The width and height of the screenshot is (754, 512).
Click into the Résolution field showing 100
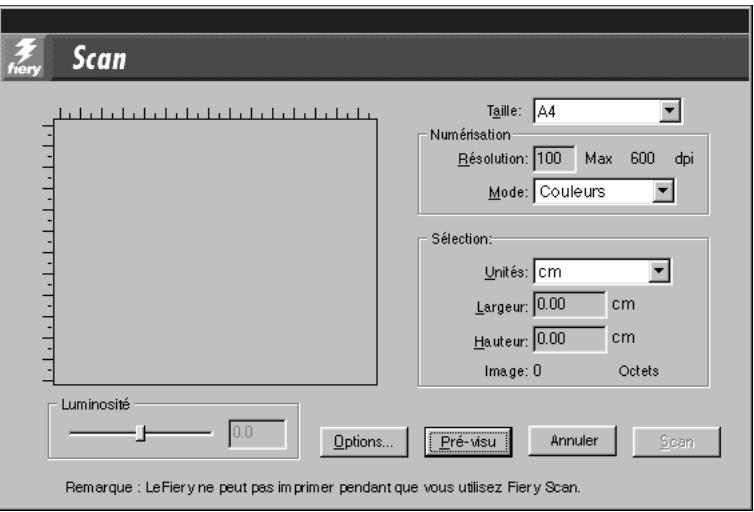pyautogui.click(x=554, y=159)
